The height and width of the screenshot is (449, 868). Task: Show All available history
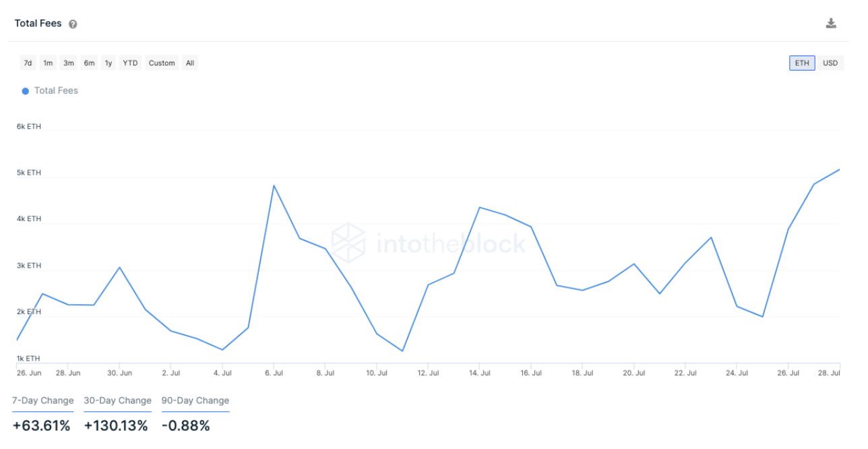click(x=190, y=63)
